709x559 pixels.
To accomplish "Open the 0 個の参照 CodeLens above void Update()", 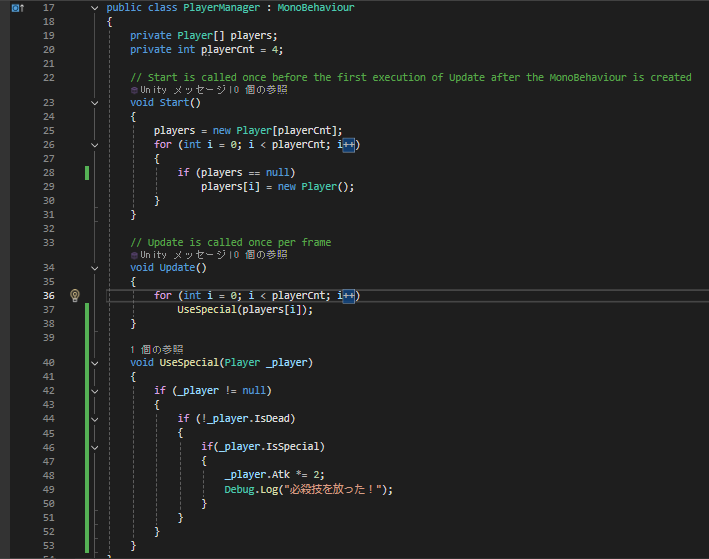I will 260,255.
